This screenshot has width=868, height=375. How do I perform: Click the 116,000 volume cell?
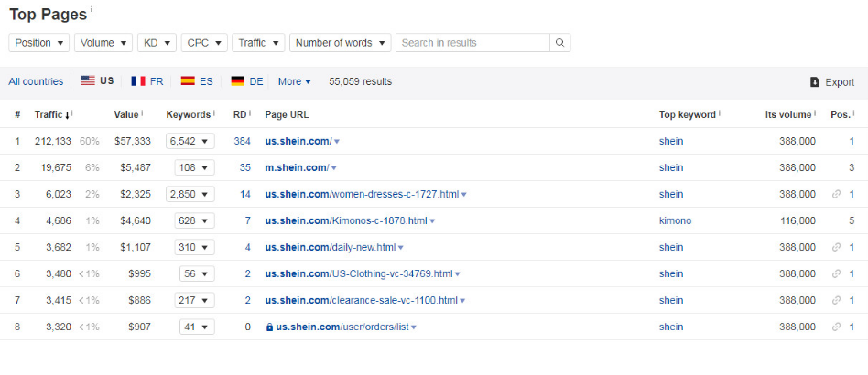pyautogui.click(x=797, y=220)
